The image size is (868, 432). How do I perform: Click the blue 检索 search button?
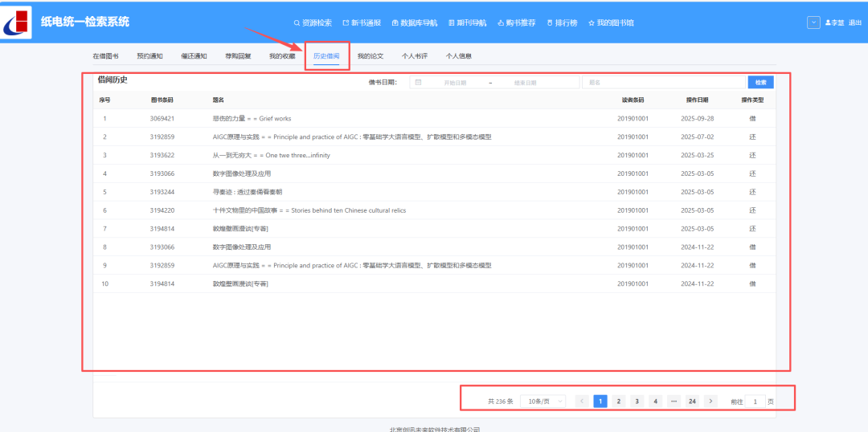[760, 82]
